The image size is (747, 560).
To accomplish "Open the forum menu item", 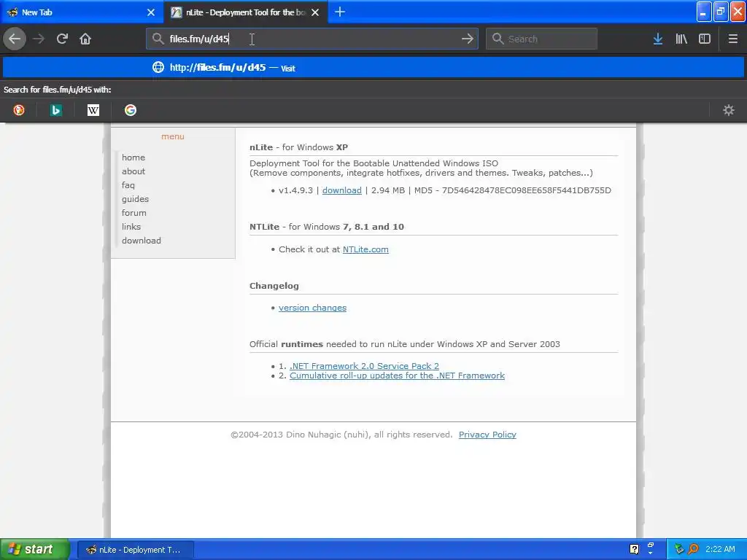I will click(134, 213).
